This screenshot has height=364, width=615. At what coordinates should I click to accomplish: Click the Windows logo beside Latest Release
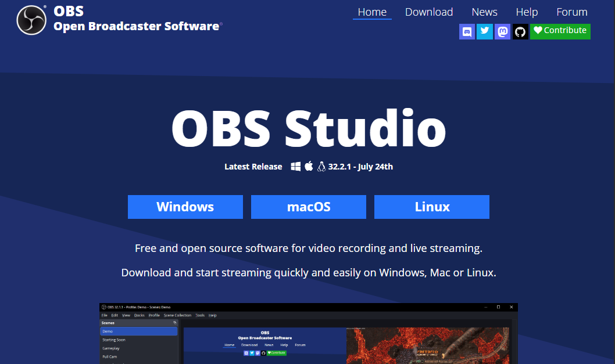296,167
